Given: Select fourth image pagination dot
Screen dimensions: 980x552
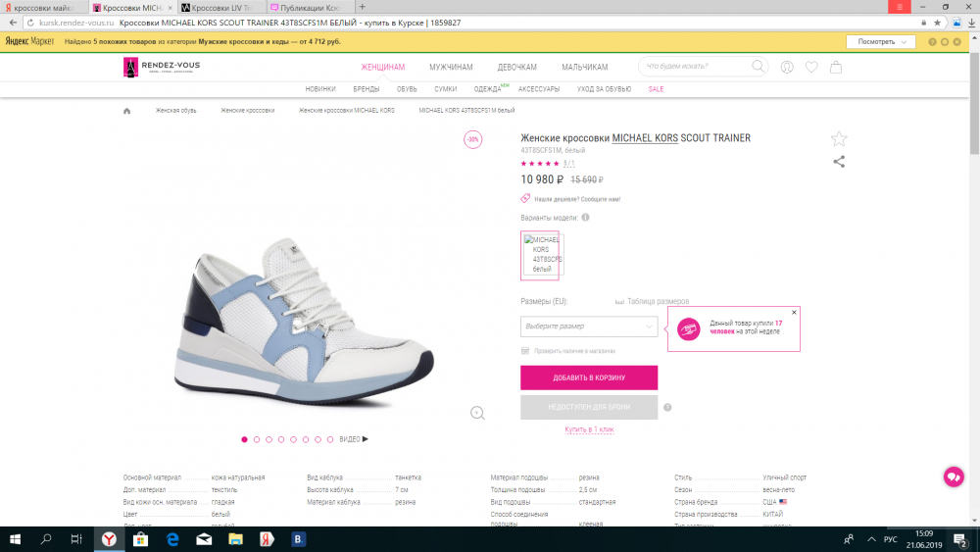Looking at the screenshot, I should click(281, 439).
